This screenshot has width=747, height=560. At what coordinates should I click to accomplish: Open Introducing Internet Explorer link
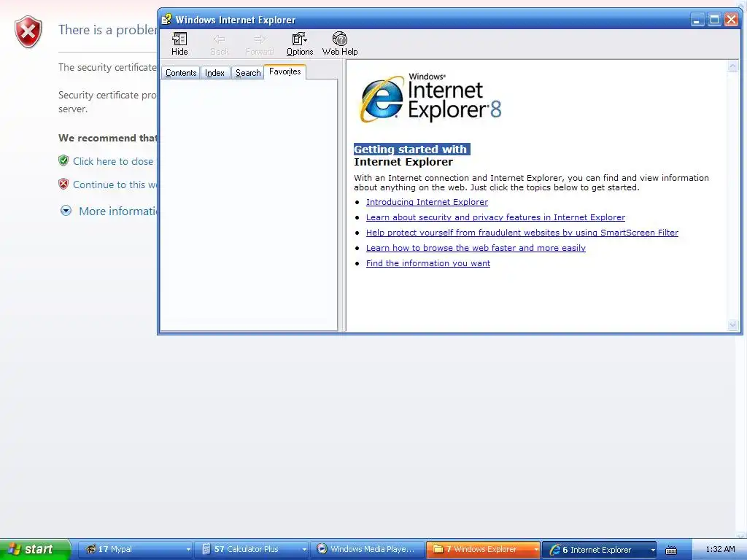pos(427,202)
